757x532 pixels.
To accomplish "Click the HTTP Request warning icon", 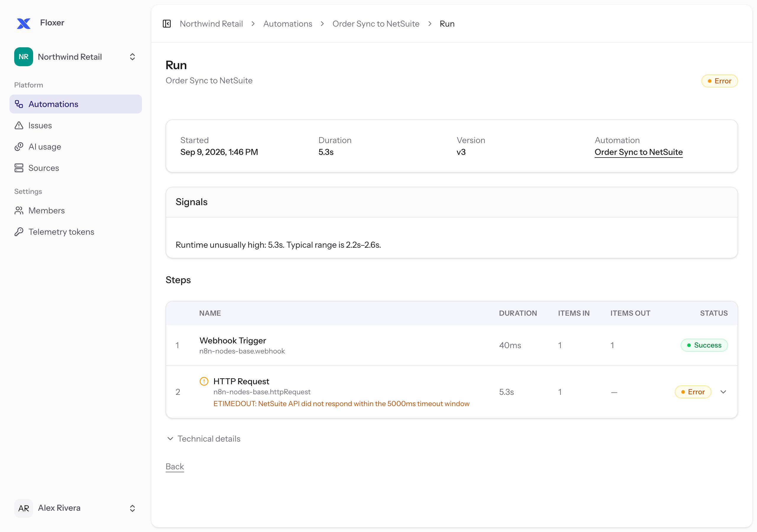I will pyautogui.click(x=204, y=381).
